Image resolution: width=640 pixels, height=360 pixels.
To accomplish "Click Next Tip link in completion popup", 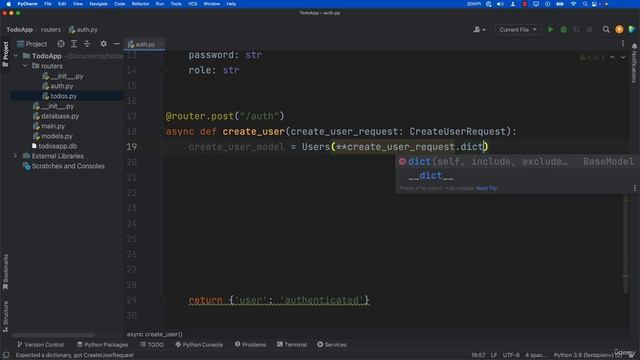I will (x=487, y=188).
